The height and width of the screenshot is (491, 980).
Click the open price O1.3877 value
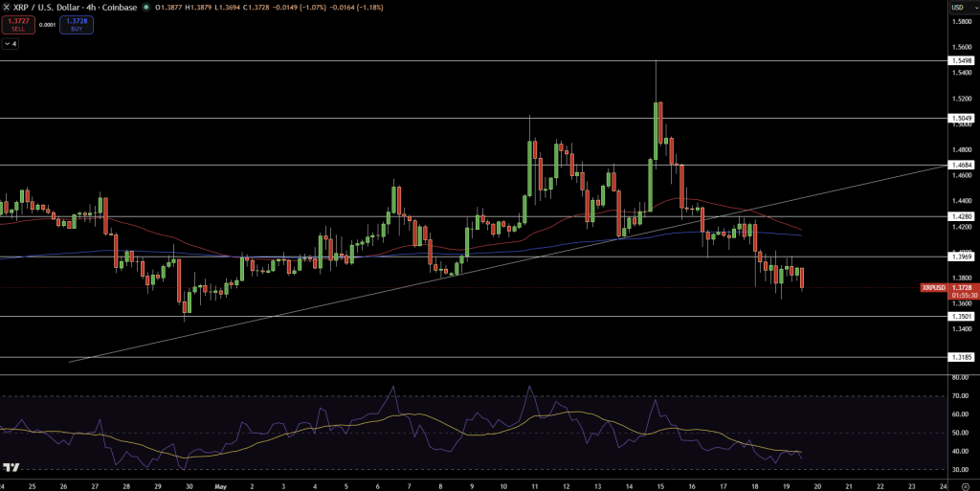click(x=167, y=8)
